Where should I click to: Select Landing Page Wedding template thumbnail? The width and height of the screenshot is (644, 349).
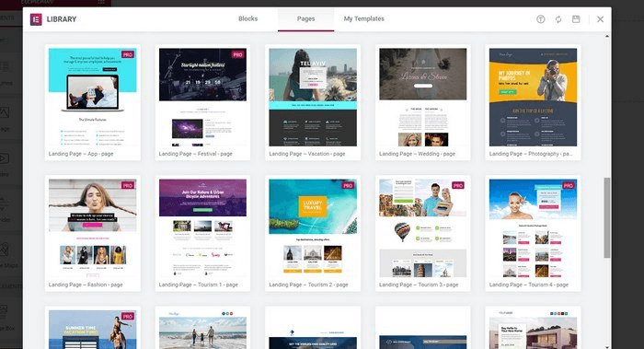(422, 97)
